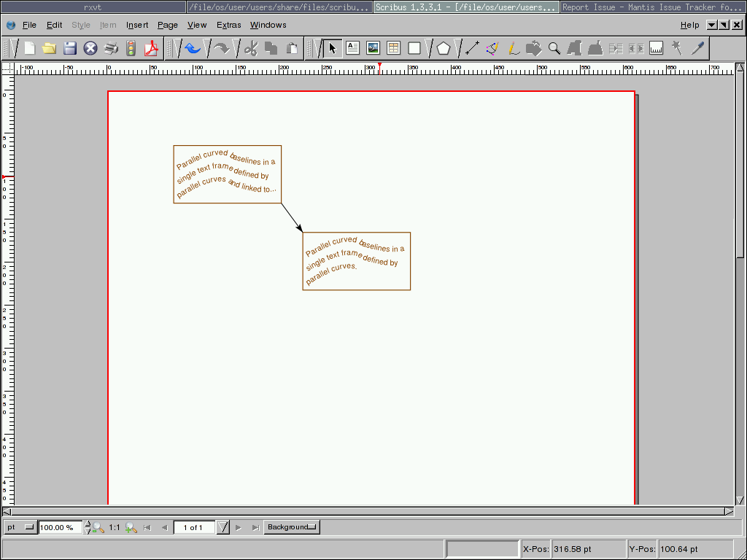Run the Preflight Verifier traffic light icon
The height and width of the screenshot is (560, 747).
[131, 49]
